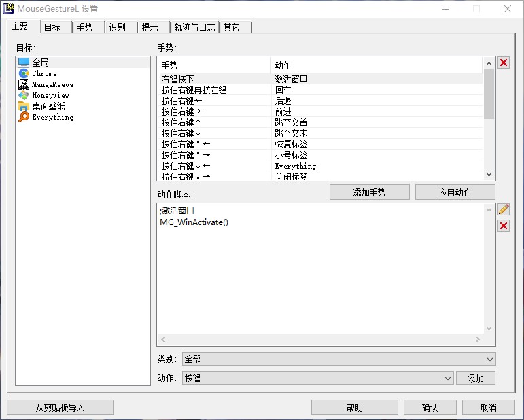Open the 类别 dropdown

338,359
